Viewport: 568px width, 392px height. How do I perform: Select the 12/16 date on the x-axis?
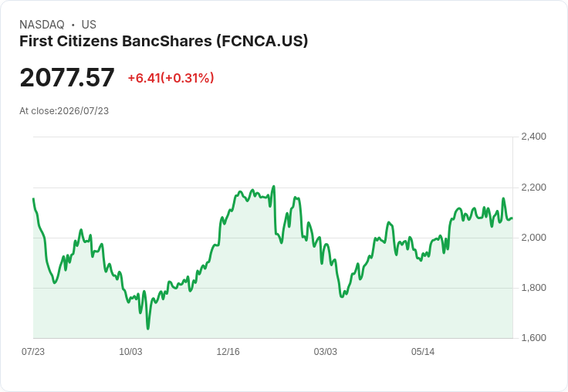click(x=228, y=352)
